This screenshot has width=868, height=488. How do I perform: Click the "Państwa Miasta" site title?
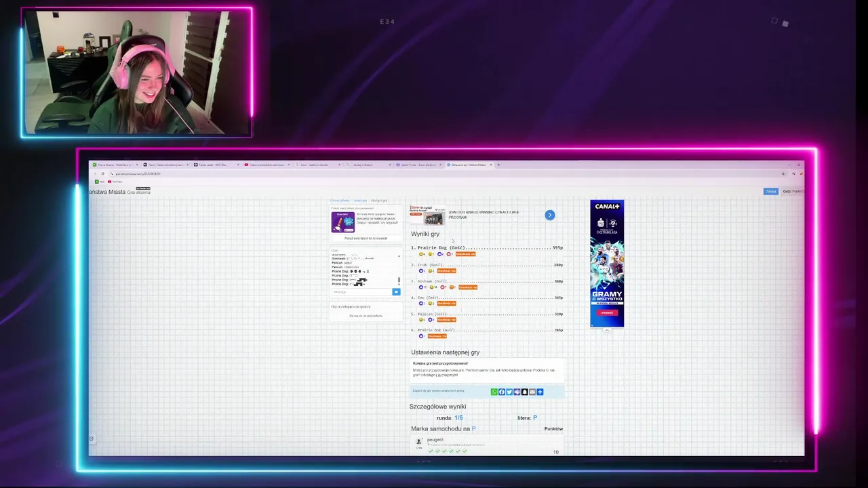click(107, 192)
